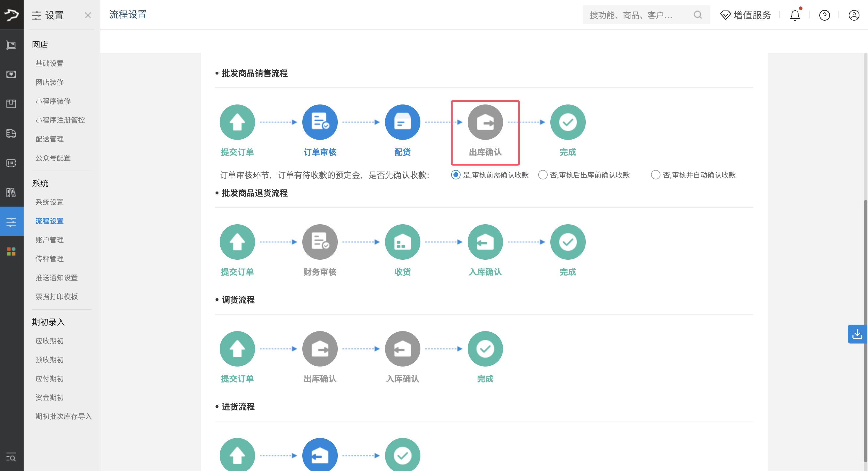Select 是,审核前需确认收款 radio option

(x=456, y=175)
